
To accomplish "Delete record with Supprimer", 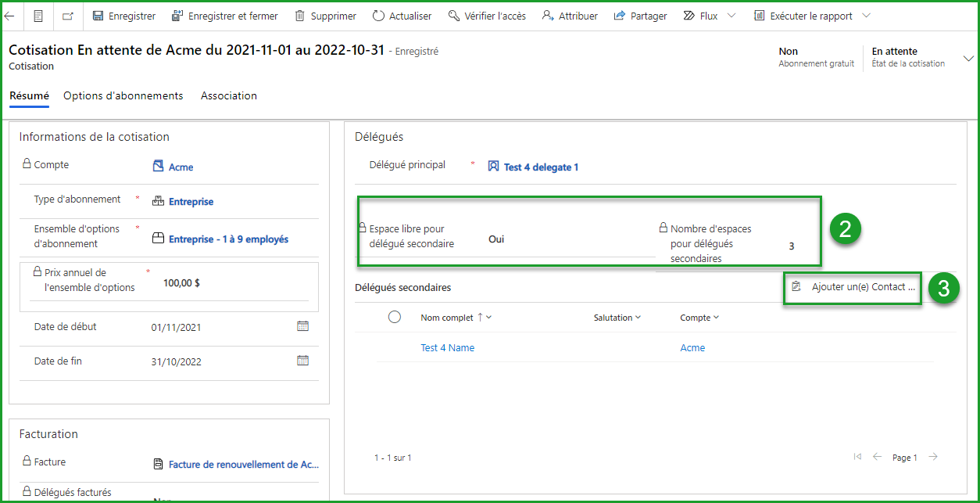I will [x=325, y=16].
